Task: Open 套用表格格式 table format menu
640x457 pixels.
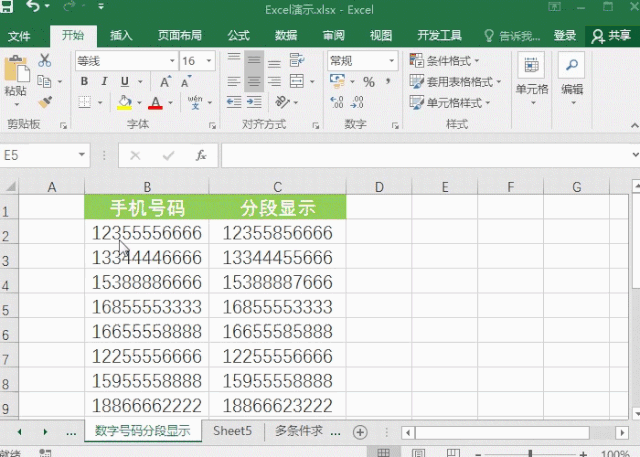Action: [455, 82]
